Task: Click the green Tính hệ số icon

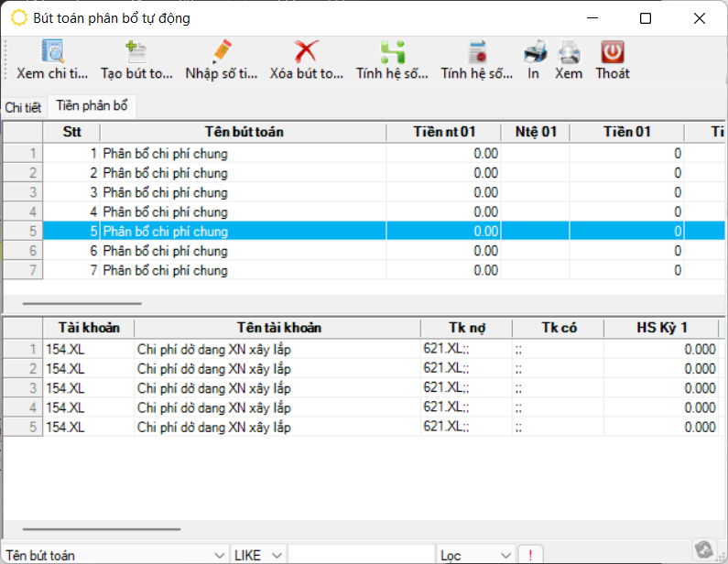Action: tap(392, 51)
